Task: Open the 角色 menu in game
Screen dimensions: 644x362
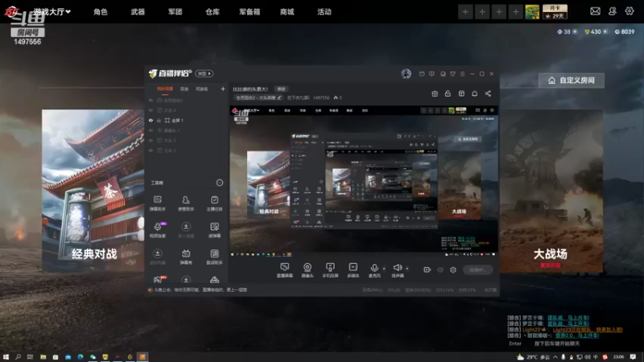Action: coord(100,12)
